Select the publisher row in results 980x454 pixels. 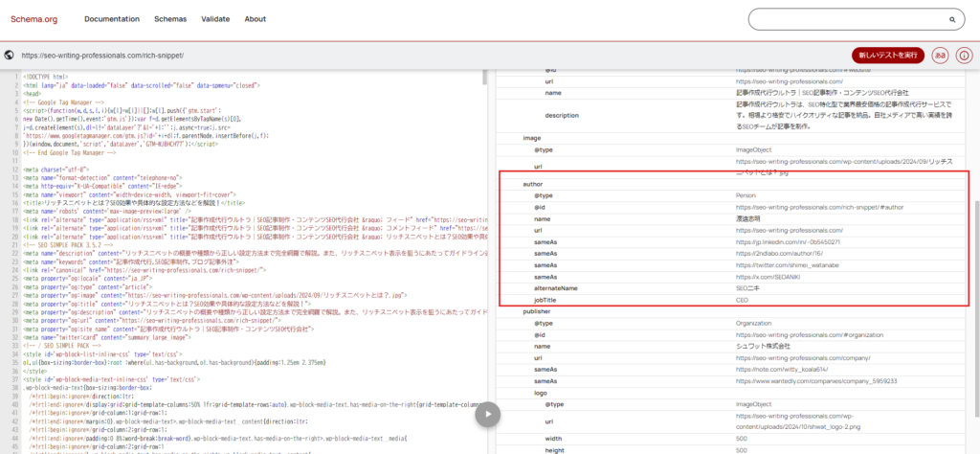click(539, 311)
